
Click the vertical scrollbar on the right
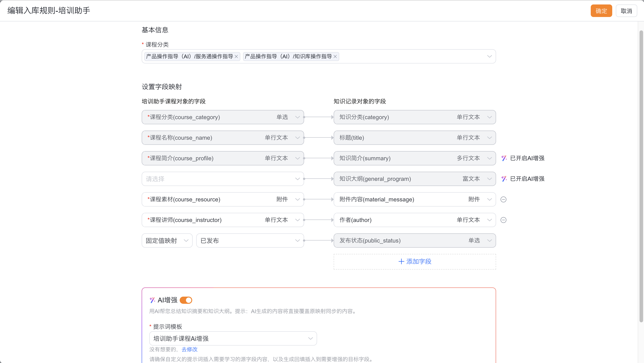pos(641,176)
